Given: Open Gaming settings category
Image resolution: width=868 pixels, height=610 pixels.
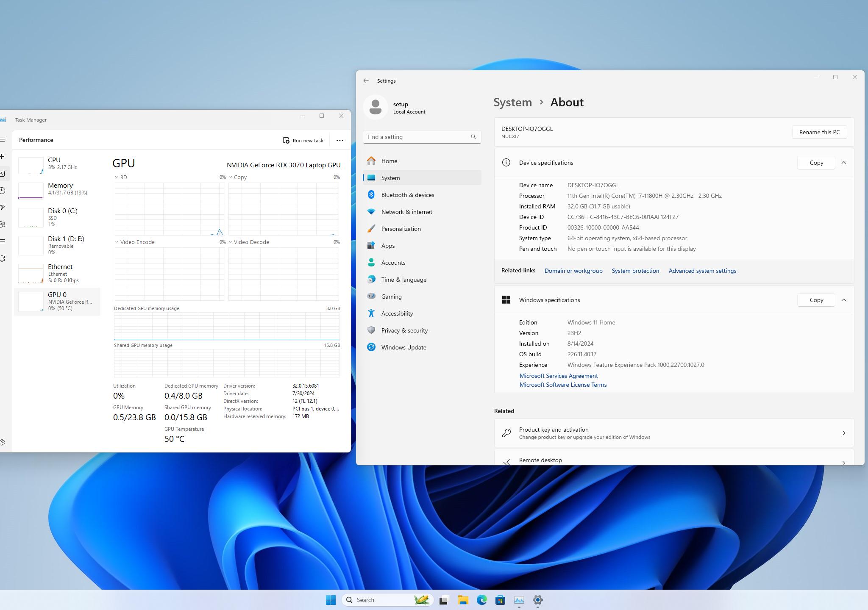Looking at the screenshot, I should [422, 297].
